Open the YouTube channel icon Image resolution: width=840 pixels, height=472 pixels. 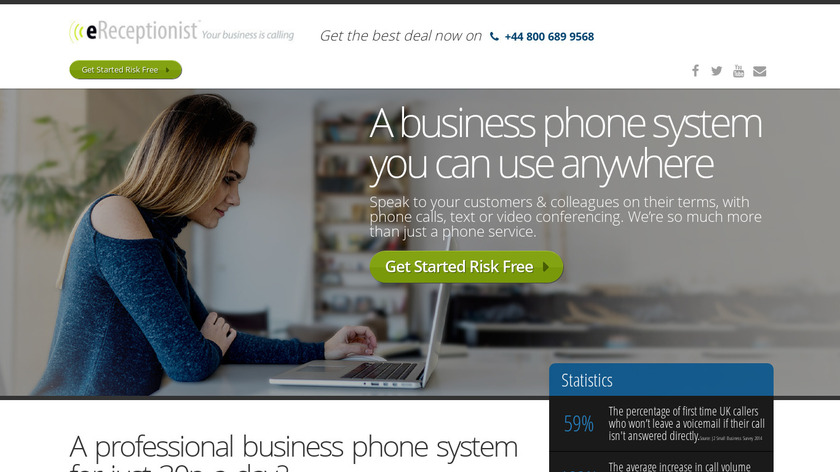click(x=738, y=71)
